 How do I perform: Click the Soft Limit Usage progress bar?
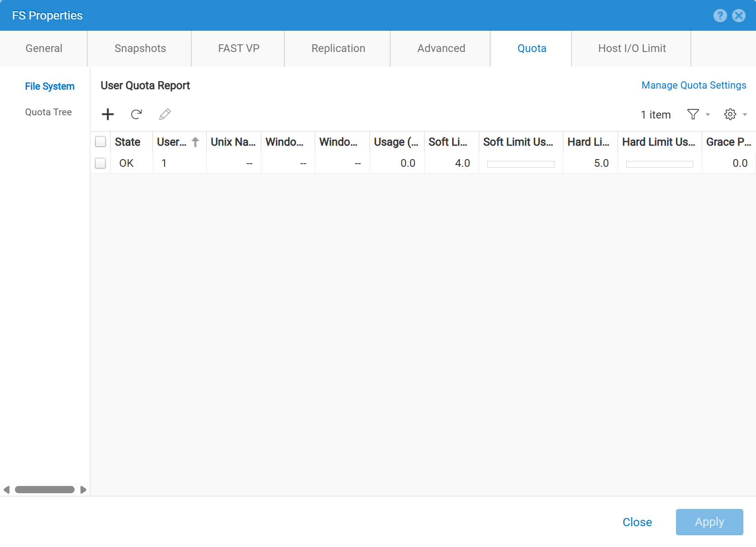520,164
